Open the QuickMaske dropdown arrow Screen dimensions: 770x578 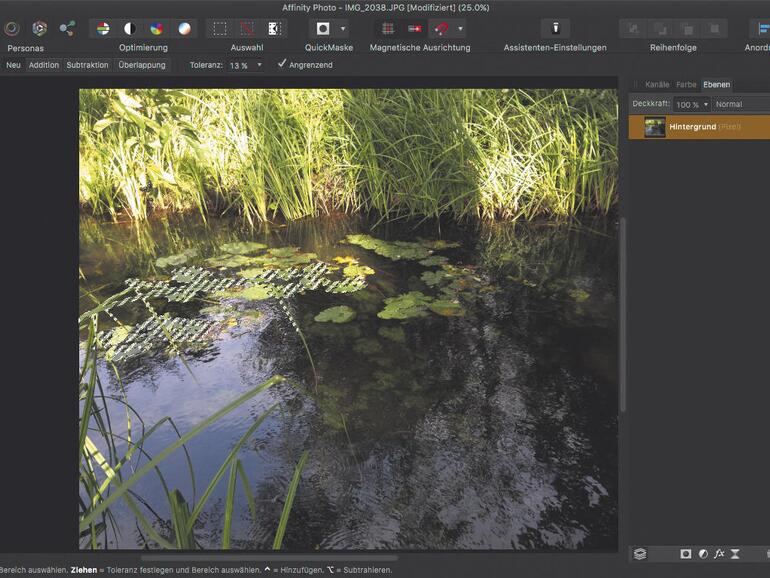[x=343, y=28]
